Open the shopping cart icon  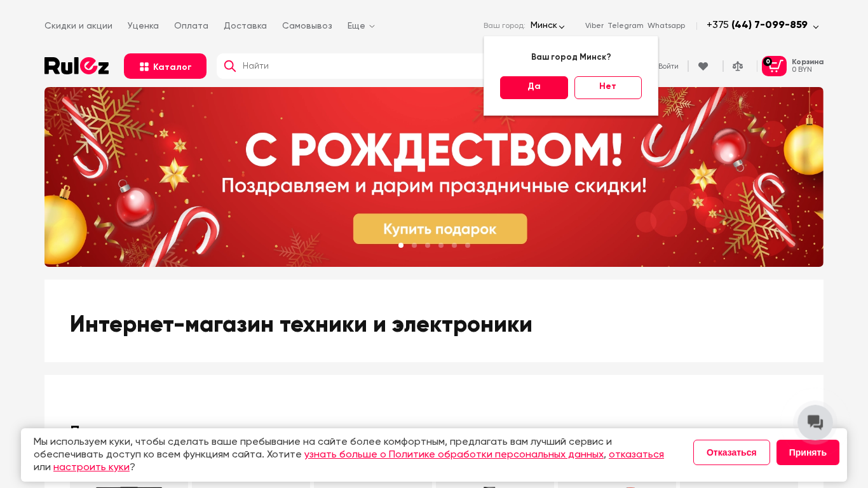coord(774,66)
